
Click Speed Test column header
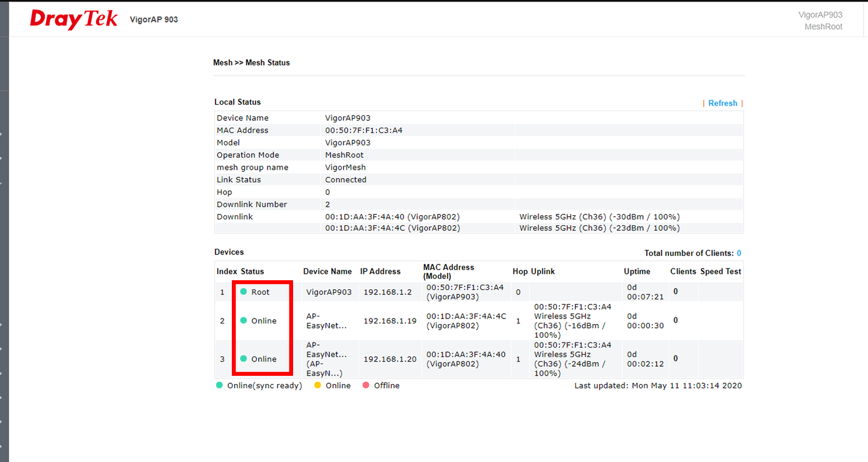[x=721, y=271]
